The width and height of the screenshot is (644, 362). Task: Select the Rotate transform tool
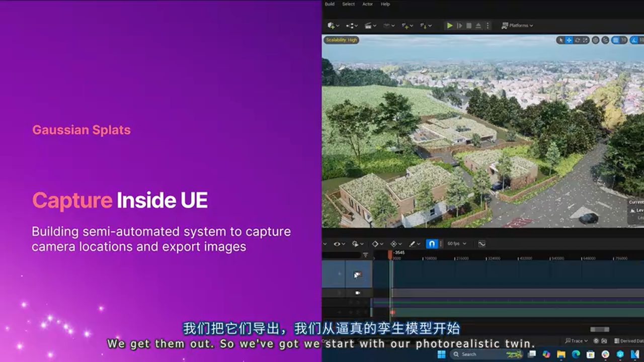coord(578,40)
